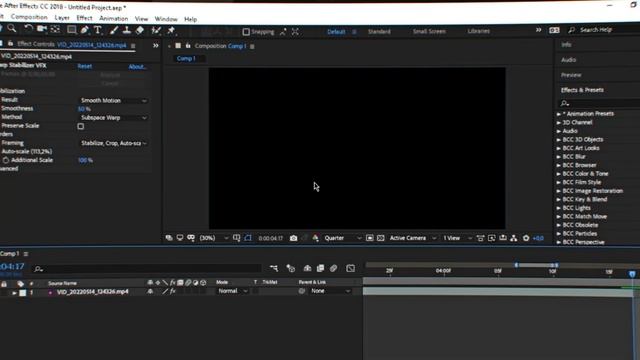Open the Active Camera dropdown
The image size is (640, 360).
tap(412, 238)
